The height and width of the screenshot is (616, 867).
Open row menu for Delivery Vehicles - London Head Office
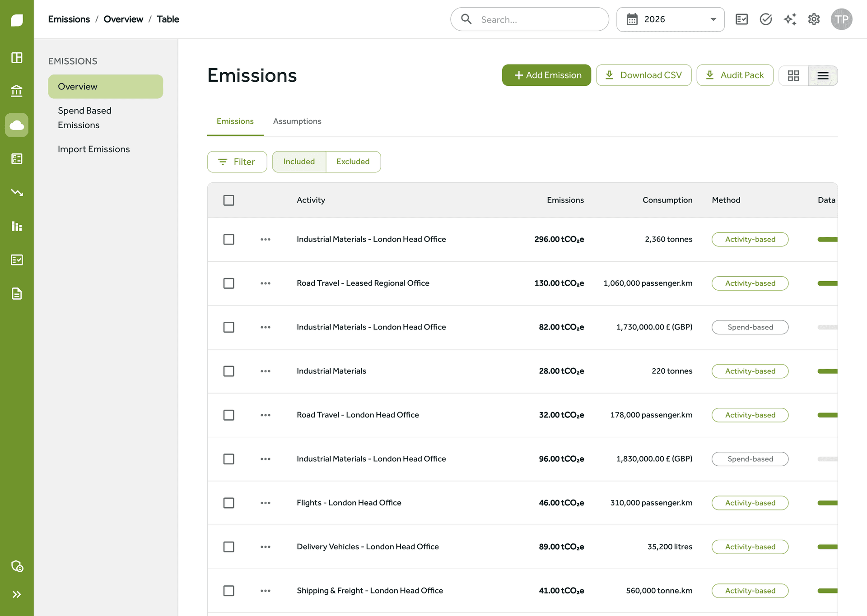point(266,547)
